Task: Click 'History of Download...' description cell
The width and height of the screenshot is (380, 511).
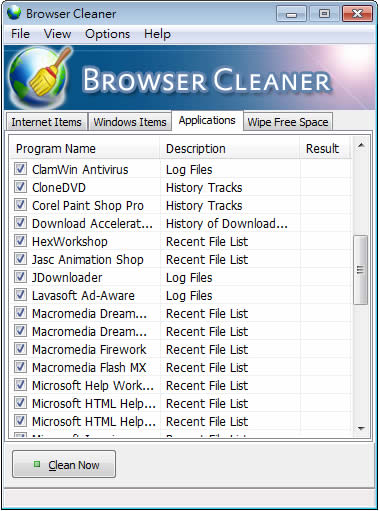Action: click(x=227, y=224)
